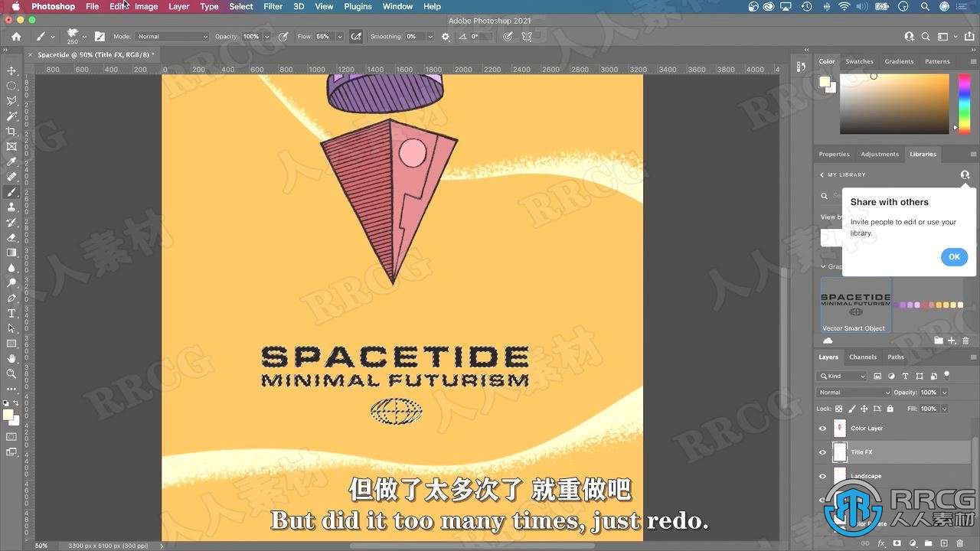Open brush Mode dropdown
The image size is (980, 551).
click(x=172, y=37)
